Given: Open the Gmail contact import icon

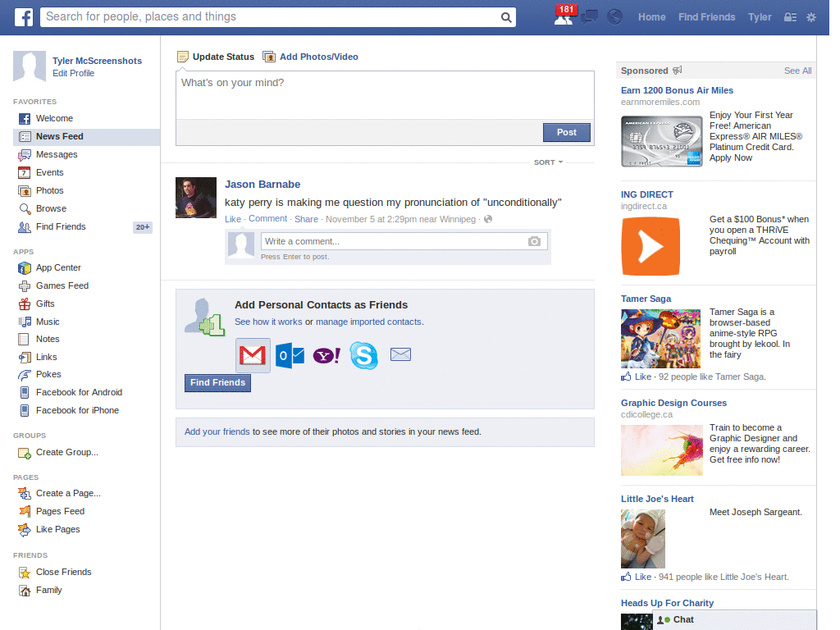Looking at the screenshot, I should 253,355.
